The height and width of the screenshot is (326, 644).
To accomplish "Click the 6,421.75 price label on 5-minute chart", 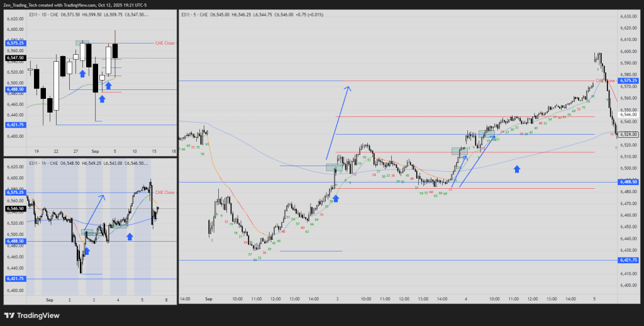I will 628,260.
